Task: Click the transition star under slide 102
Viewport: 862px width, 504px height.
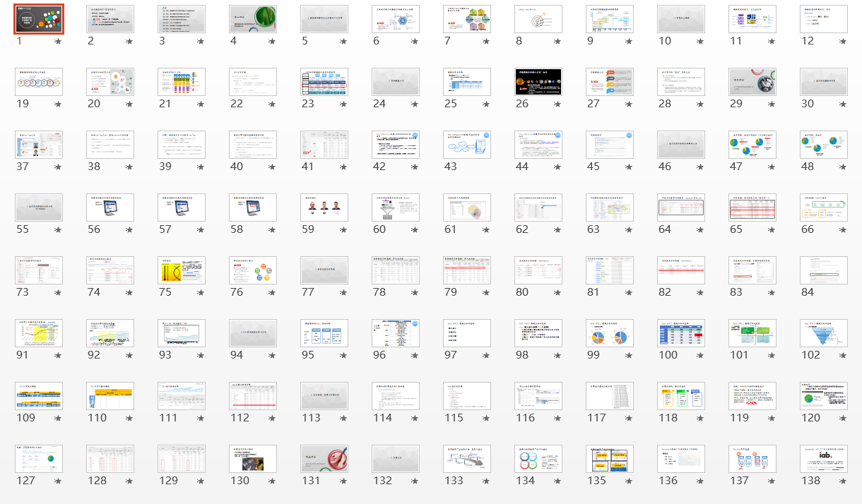Action: point(843,356)
